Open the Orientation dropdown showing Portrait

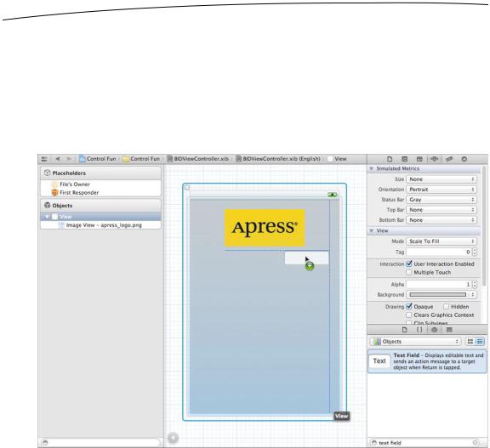(x=442, y=190)
